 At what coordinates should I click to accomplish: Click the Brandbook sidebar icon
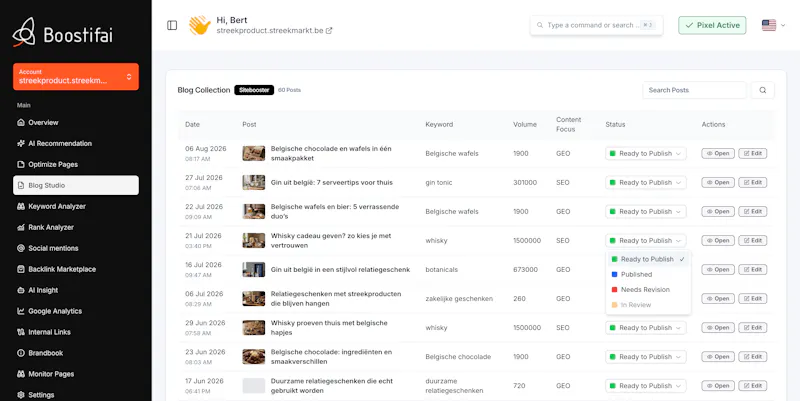(x=21, y=353)
